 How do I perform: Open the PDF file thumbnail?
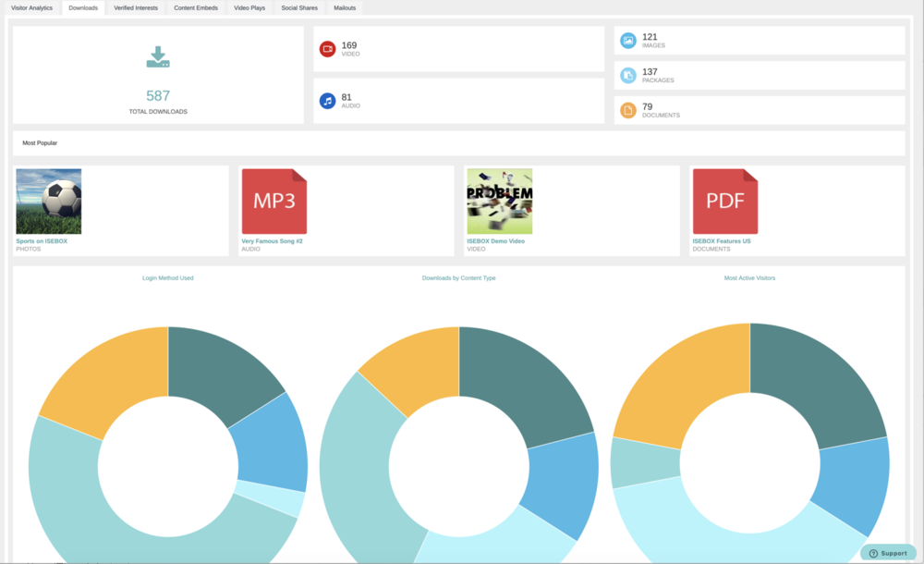725,202
